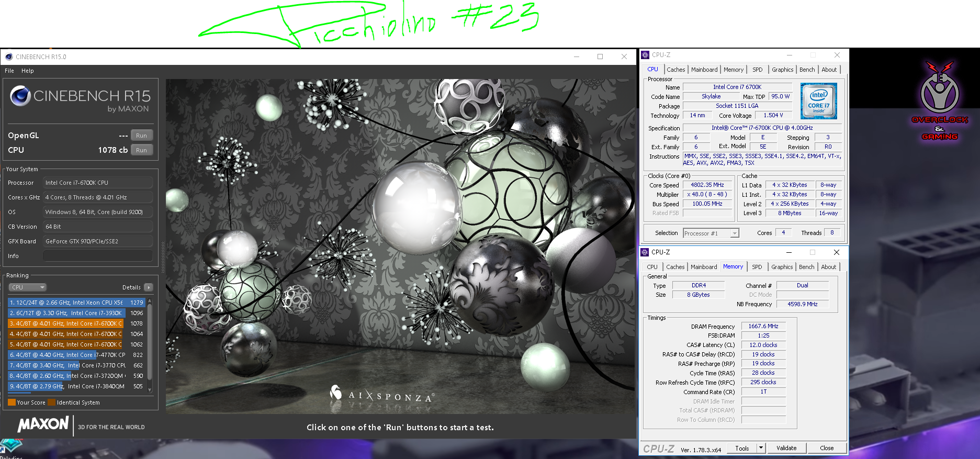Click the OS field Windows 8 64 Bit
The image size is (980, 459).
tap(98, 212)
